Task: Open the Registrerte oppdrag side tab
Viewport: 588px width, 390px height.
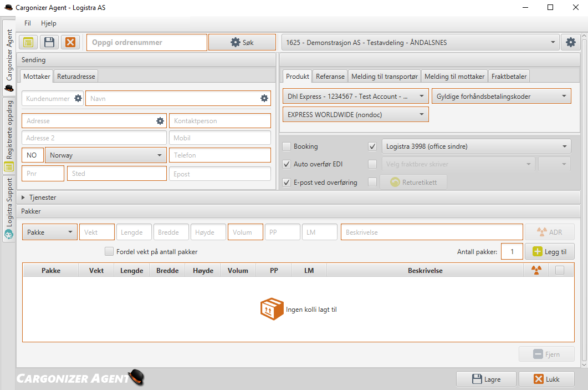Action: click(9, 135)
